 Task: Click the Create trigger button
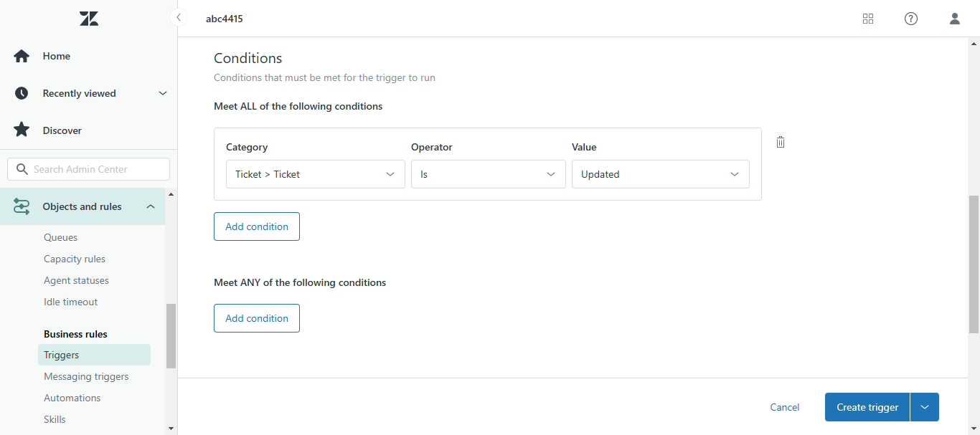click(867, 407)
